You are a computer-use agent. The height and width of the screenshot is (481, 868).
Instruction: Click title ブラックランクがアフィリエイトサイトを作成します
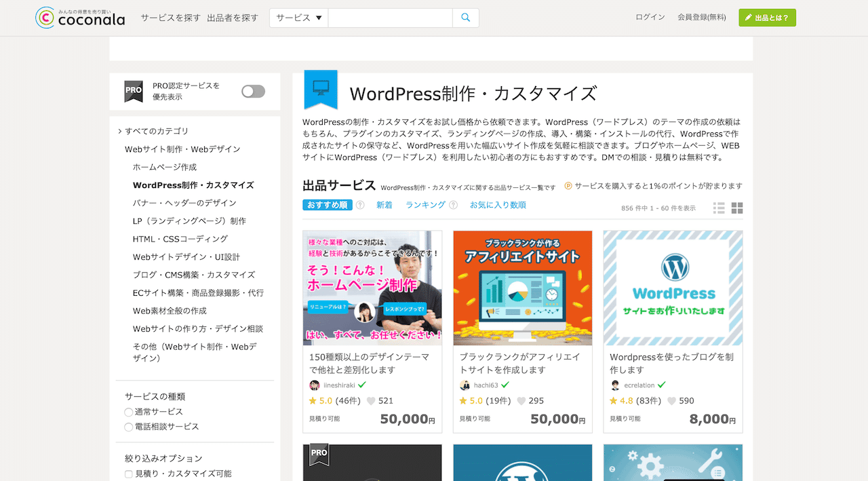coord(520,364)
